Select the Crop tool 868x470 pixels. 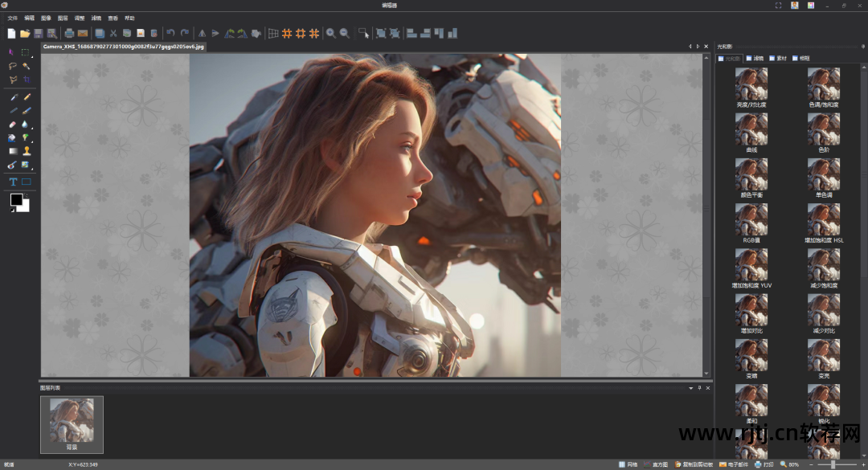(26, 80)
